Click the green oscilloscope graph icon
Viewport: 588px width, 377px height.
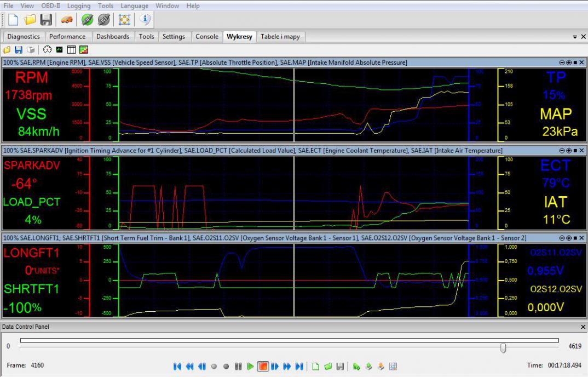tap(59, 50)
